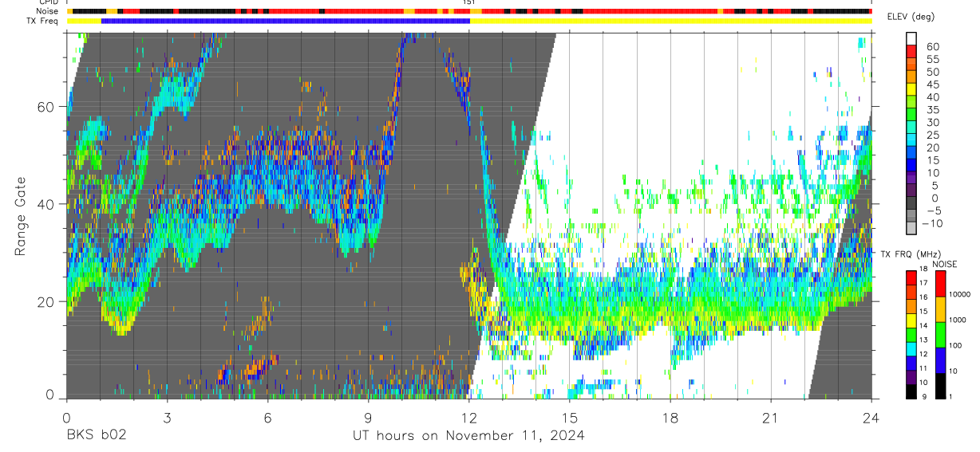Screen dimensions: 980x452
Task: Click the 'Range Gate' vertical axis title
Action: [21, 217]
